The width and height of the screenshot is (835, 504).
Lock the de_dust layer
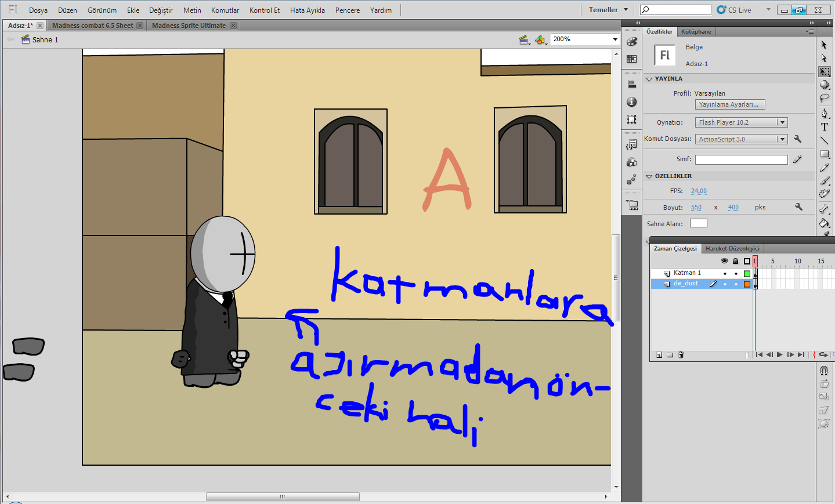[x=736, y=284]
